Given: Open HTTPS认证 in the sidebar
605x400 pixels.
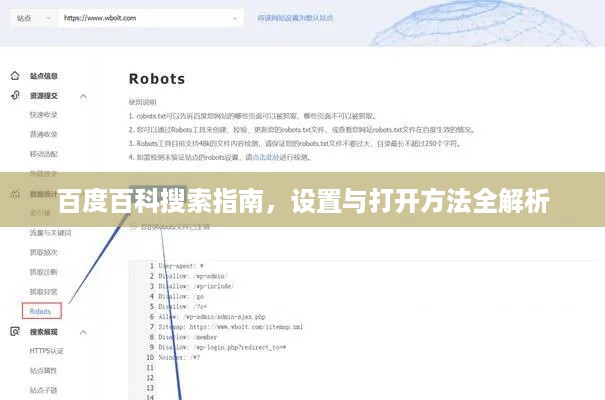Looking at the screenshot, I should pos(47,351).
